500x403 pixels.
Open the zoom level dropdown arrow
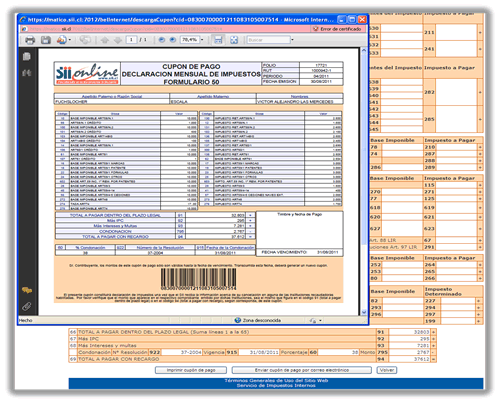click(x=202, y=40)
